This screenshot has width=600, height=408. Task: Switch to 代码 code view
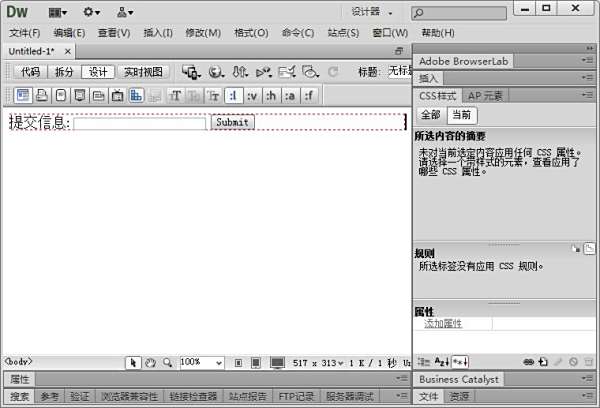[x=31, y=72]
